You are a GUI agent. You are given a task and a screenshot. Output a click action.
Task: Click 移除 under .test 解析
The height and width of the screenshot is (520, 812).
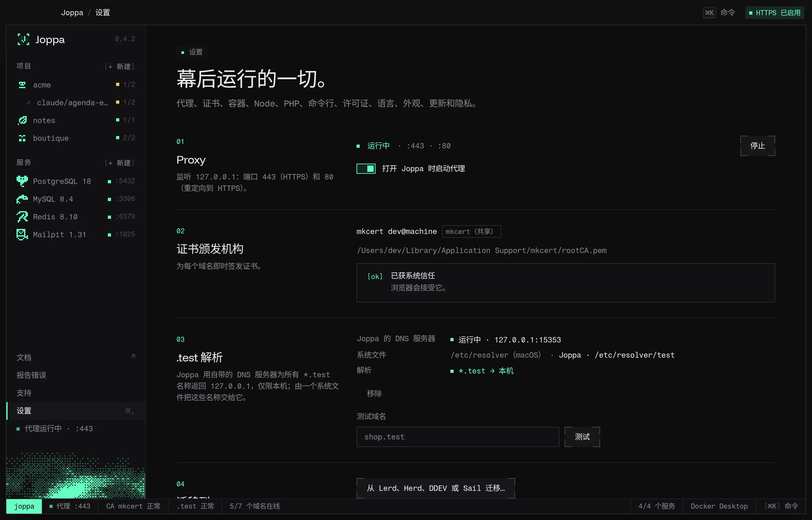(374, 393)
